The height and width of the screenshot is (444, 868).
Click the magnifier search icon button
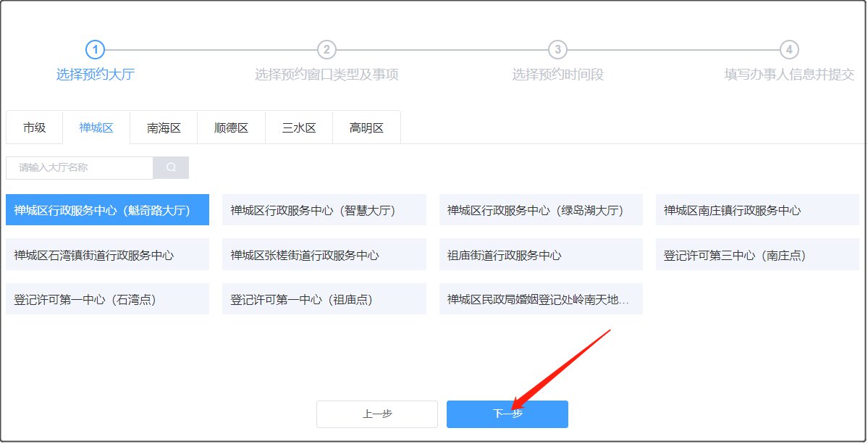click(171, 167)
